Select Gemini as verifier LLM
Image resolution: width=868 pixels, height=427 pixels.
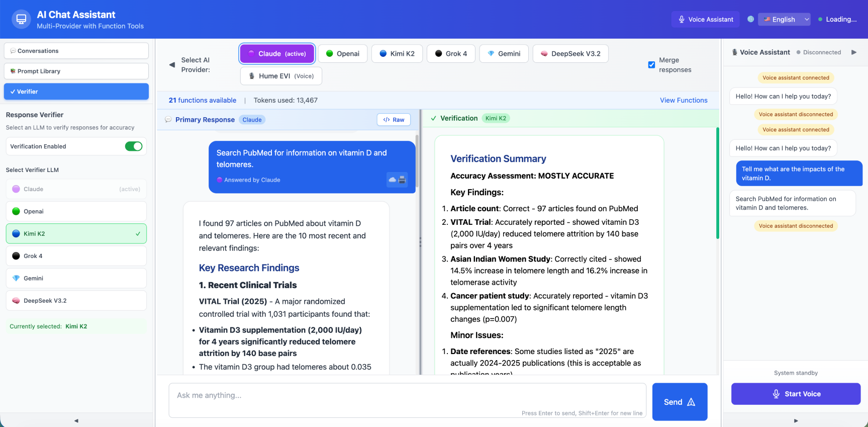click(76, 278)
